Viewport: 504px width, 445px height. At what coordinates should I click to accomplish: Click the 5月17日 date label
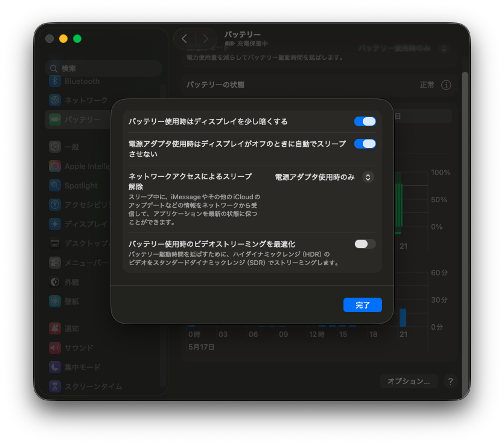[201, 347]
